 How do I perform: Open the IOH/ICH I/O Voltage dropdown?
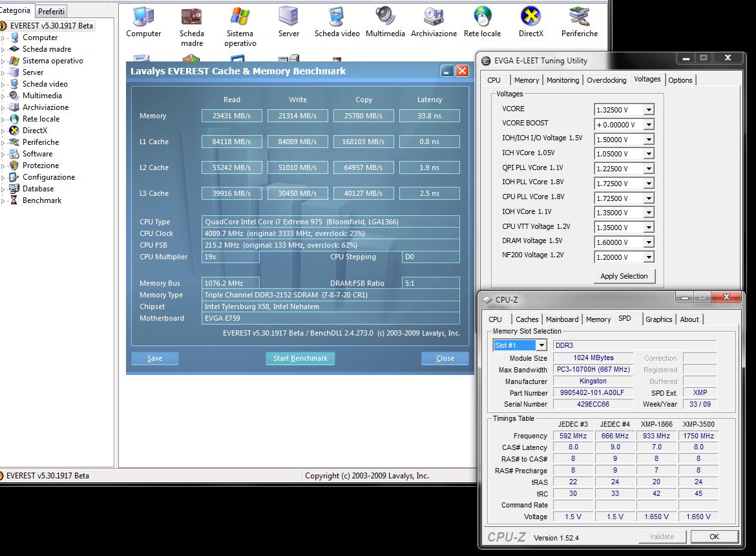[x=649, y=140]
